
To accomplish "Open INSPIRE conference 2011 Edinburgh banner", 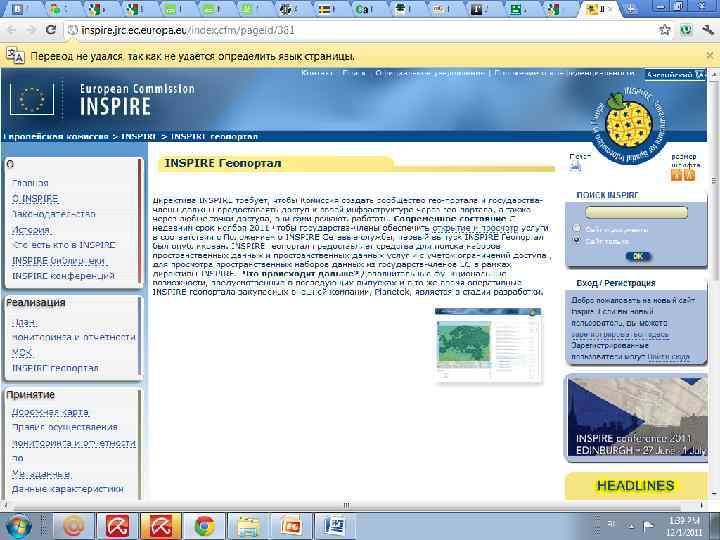I will tap(637, 417).
